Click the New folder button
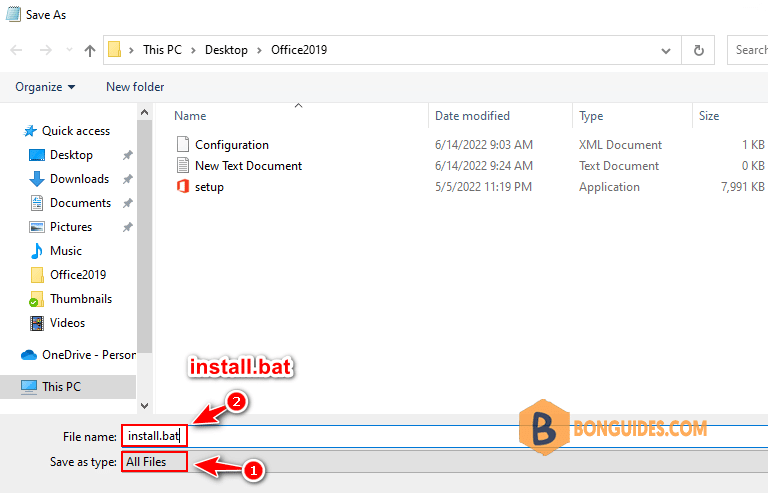This screenshot has height=493, width=768. tap(135, 87)
